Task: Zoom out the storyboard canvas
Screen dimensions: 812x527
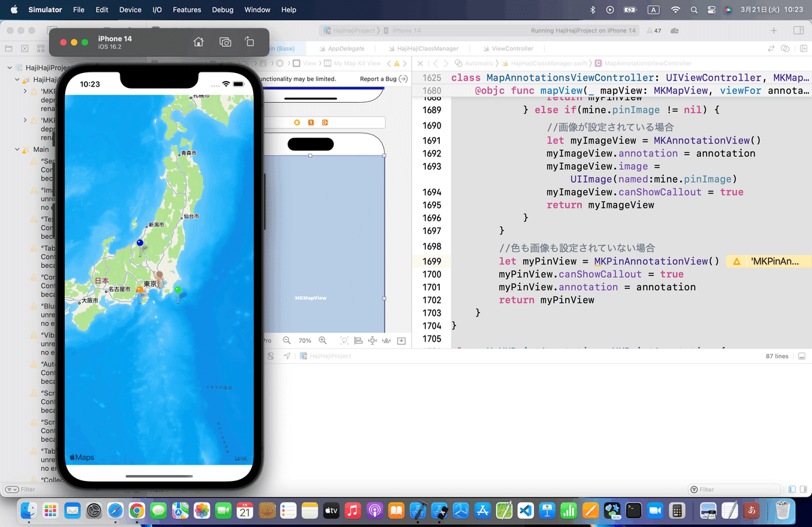Action: 287,341
